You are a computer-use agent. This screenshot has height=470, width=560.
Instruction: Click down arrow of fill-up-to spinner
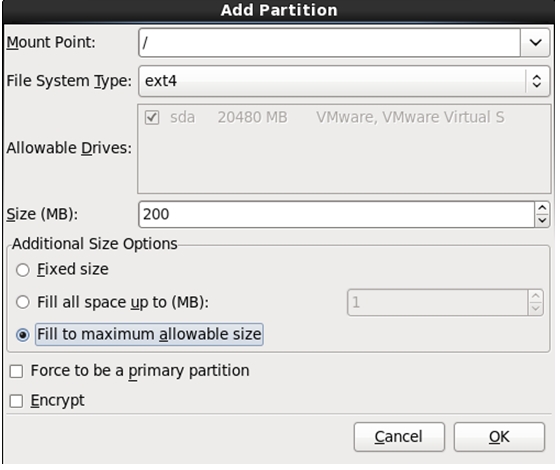click(x=536, y=309)
